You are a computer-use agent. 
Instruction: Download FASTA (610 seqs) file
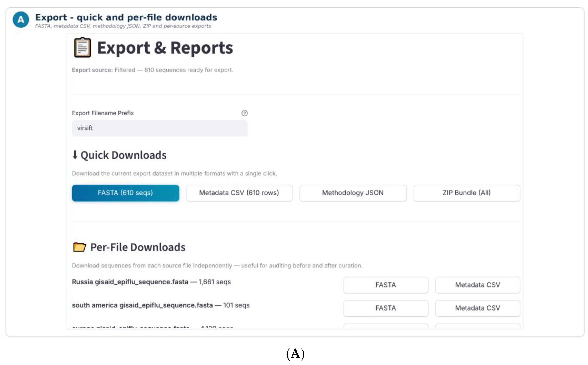(125, 193)
